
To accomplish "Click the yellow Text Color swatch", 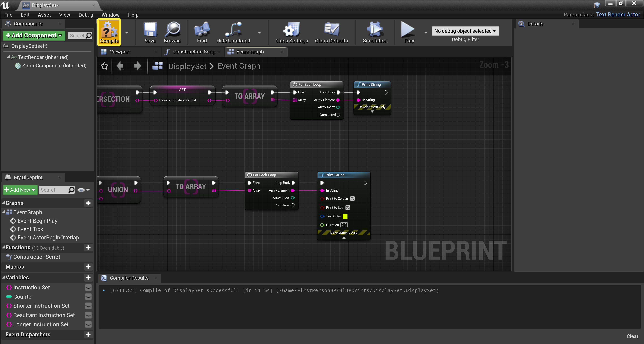I will click(345, 216).
